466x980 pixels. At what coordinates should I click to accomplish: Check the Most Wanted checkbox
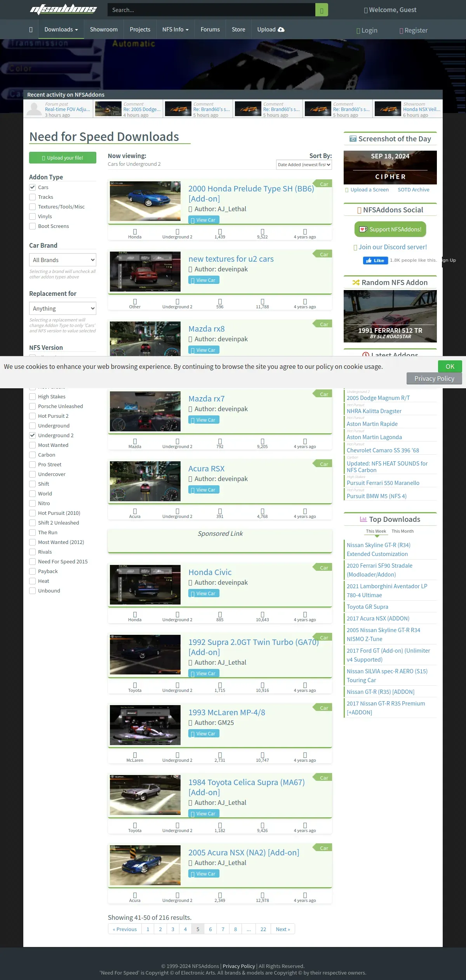pyautogui.click(x=33, y=445)
